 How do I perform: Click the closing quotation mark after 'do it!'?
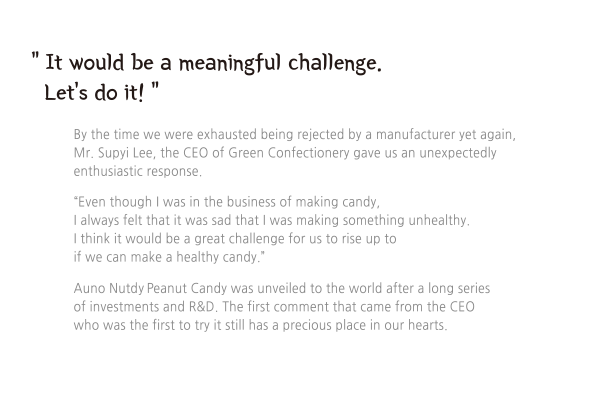pos(155,87)
